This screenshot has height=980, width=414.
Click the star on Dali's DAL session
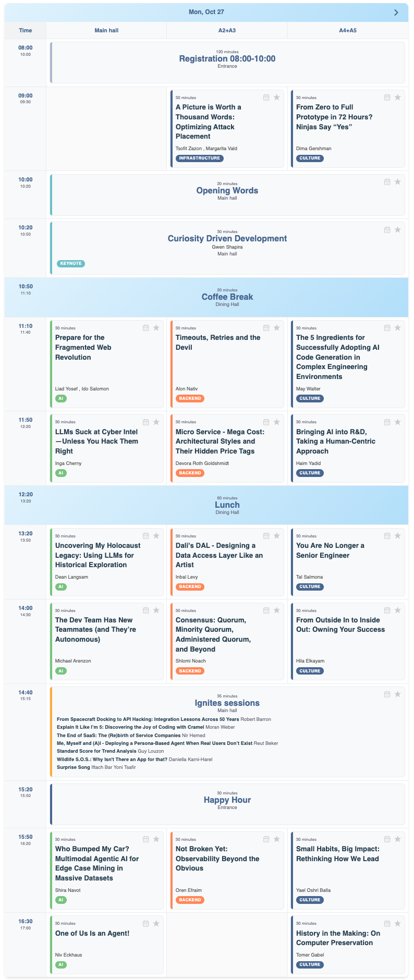coord(276,535)
